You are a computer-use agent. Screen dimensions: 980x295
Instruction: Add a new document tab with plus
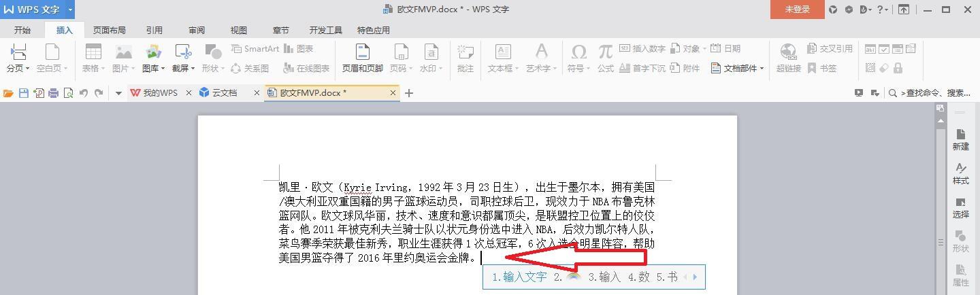coord(409,93)
